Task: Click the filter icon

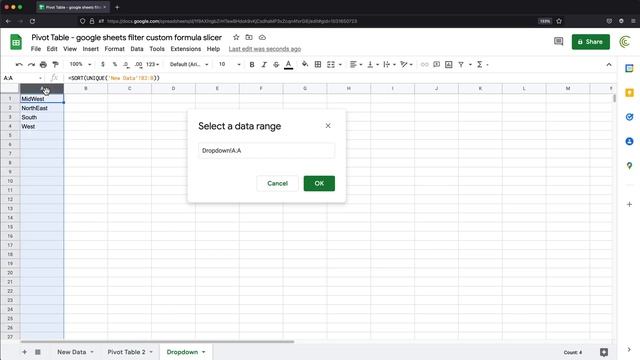Action: (x=461, y=64)
